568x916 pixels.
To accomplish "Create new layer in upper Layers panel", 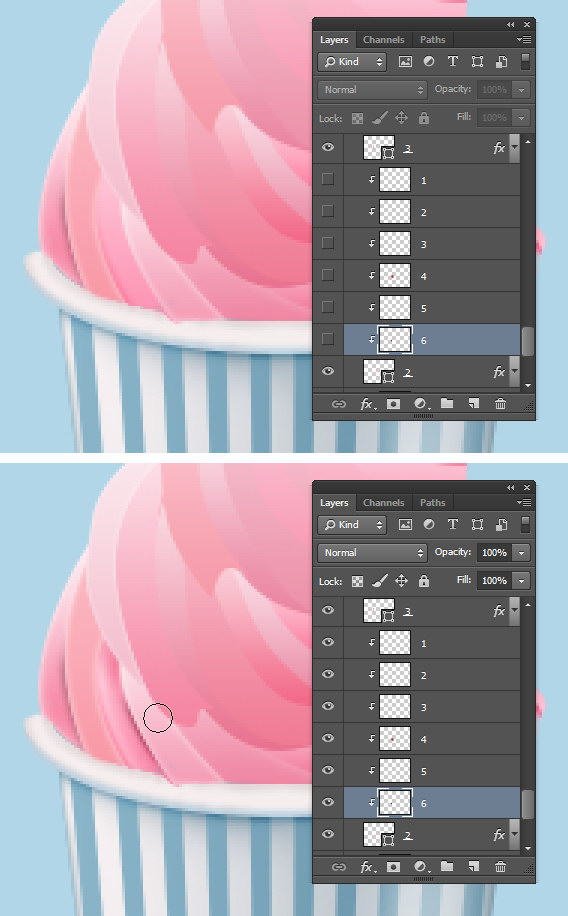I will [x=473, y=403].
